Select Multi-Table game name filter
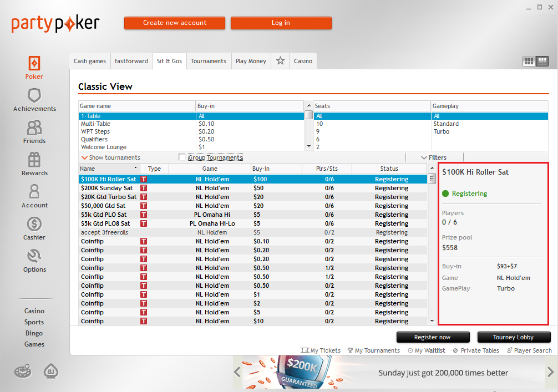Screen dimensions: 558x392 [138, 124]
